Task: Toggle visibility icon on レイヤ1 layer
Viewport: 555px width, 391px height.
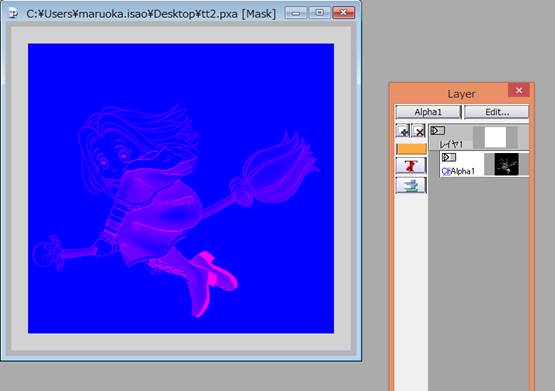Action: click(x=437, y=131)
